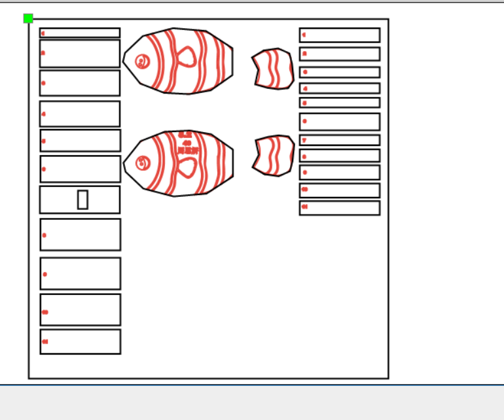Select right-column slat numbered 10
Image resolution: width=504 pixels, height=420 pixels.
340,190
